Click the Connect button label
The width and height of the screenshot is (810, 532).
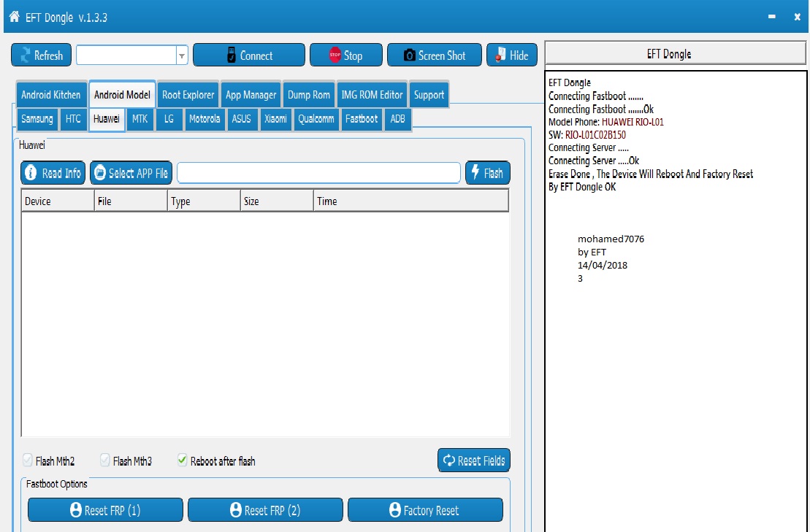pos(256,55)
